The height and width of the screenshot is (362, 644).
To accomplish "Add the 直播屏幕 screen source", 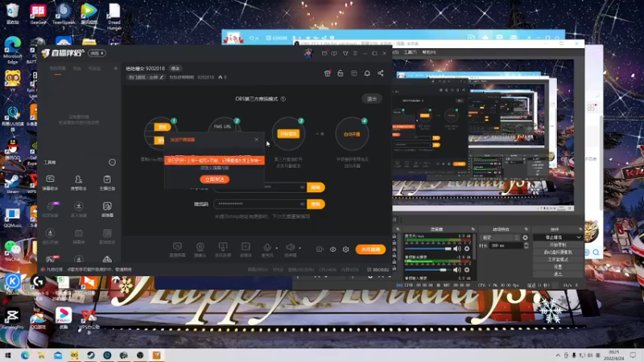I will point(177,249).
